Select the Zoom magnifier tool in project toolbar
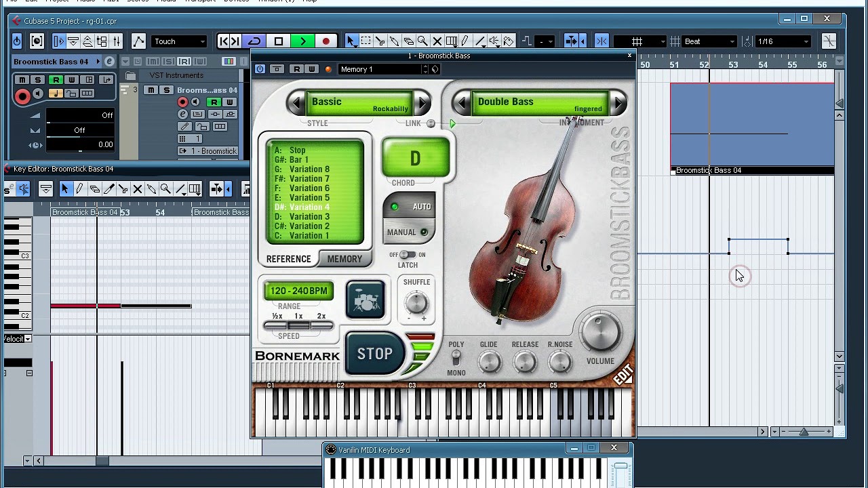The height and width of the screenshot is (488, 868). tap(422, 41)
